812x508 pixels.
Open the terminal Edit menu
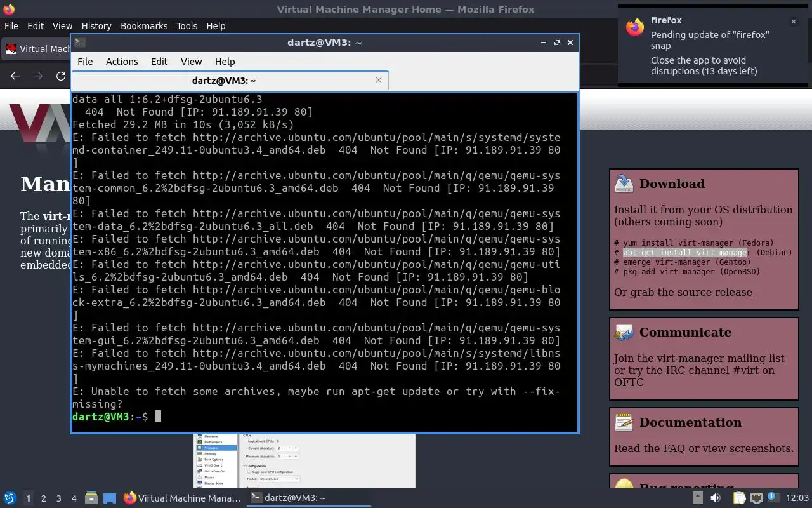tap(159, 62)
